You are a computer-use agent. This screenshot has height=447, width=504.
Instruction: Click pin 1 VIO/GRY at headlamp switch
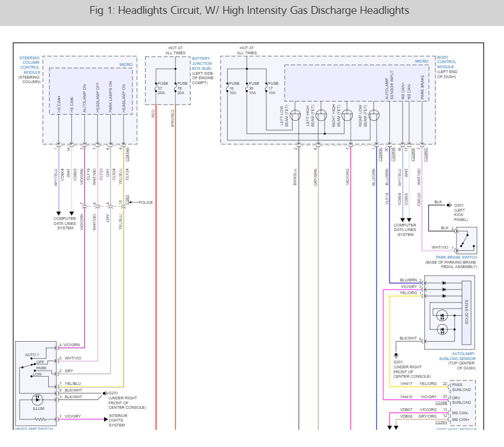(70, 416)
